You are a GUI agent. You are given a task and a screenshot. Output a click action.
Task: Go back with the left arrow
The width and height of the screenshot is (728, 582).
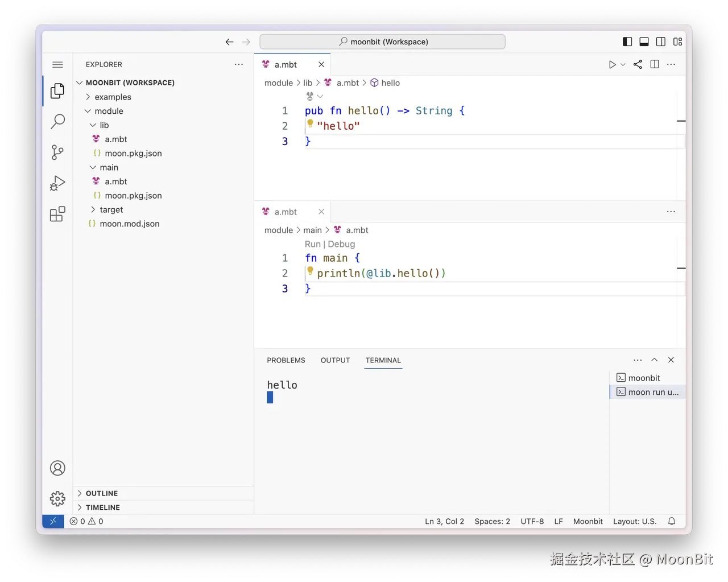[229, 42]
